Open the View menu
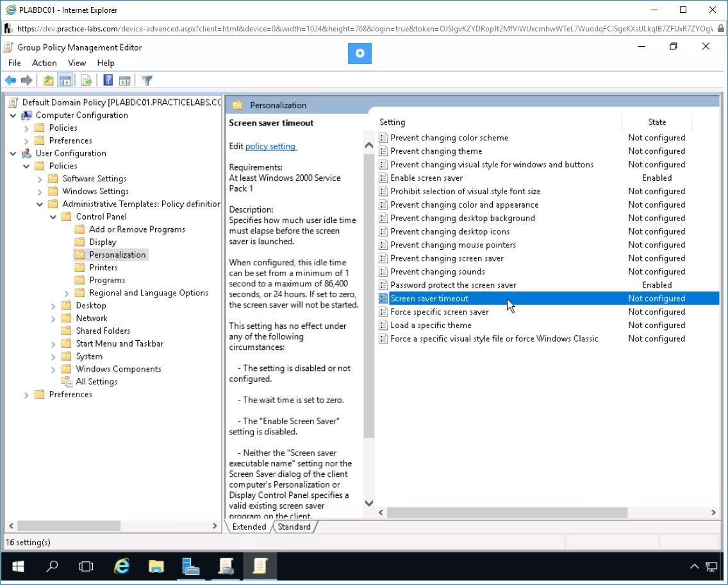This screenshot has height=585, width=728. [77, 63]
